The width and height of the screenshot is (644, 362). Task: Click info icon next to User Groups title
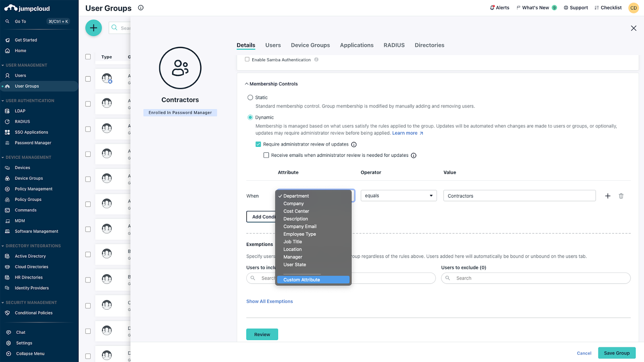pos(141,8)
